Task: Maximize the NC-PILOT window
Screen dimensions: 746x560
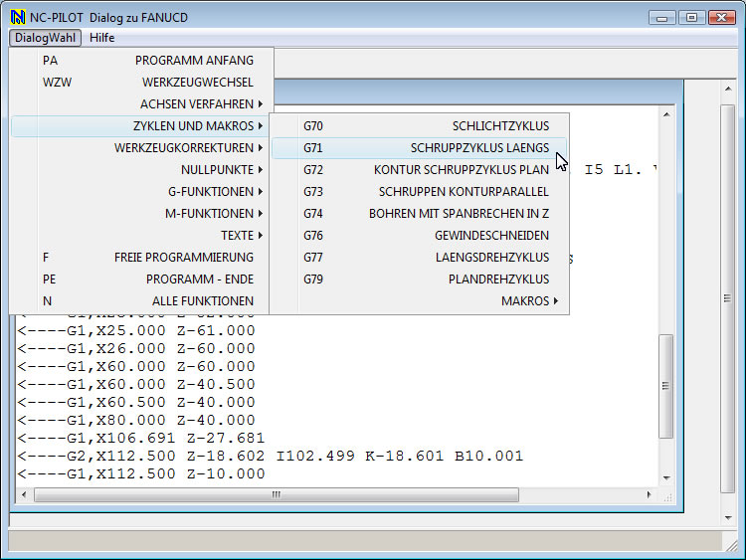Action: 692,17
